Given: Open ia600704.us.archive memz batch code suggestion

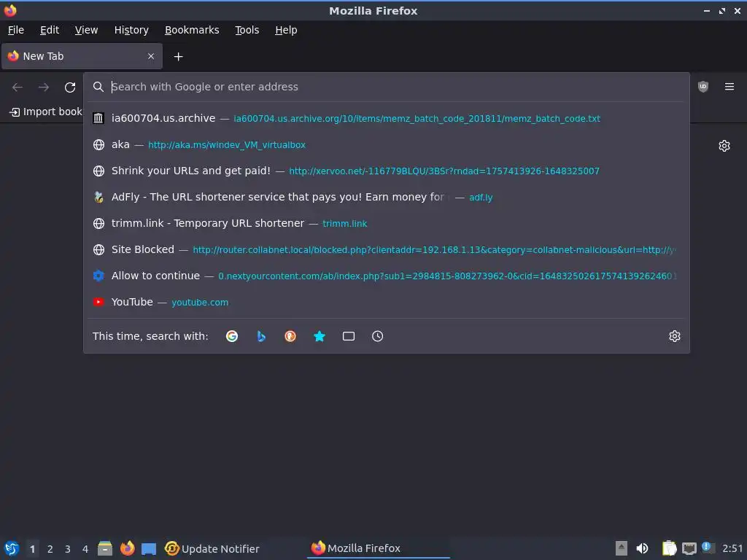Looking at the screenshot, I should (x=387, y=118).
